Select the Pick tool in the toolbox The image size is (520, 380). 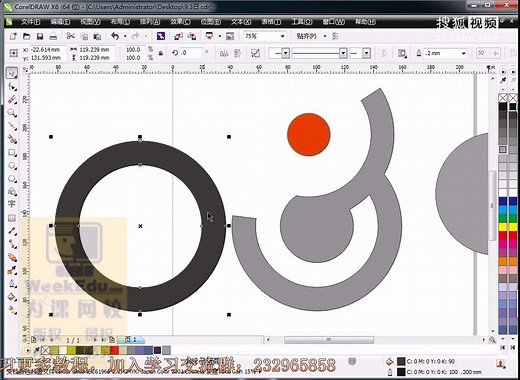[x=12, y=73]
